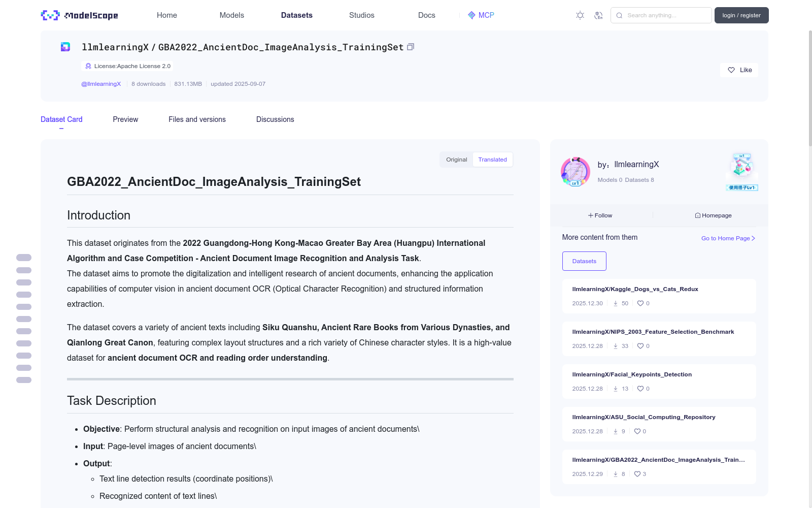Click the last outline marker in left rail
The image size is (812, 508).
coord(24,380)
